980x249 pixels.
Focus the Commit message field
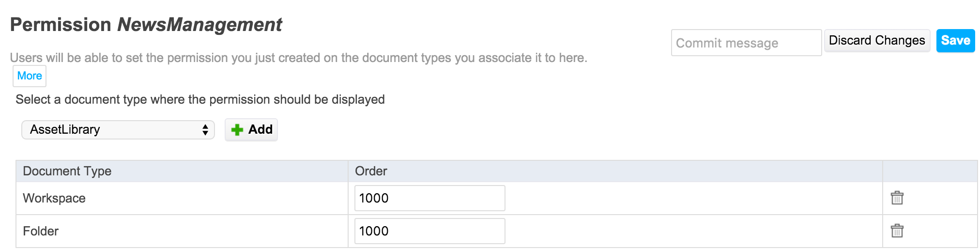coord(746,43)
